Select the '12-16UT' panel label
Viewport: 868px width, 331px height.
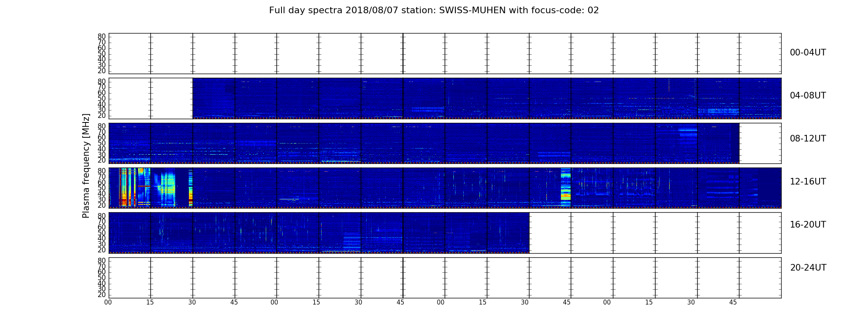[808, 182]
